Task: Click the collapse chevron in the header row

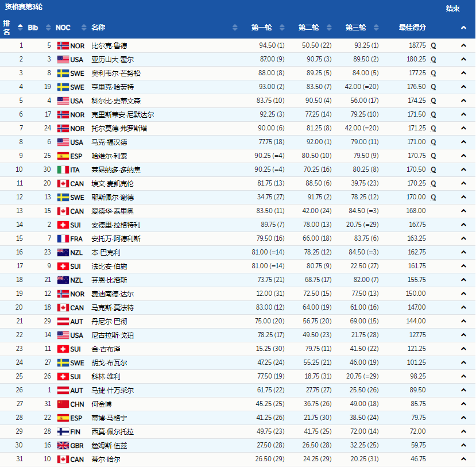Action: [x=464, y=27]
